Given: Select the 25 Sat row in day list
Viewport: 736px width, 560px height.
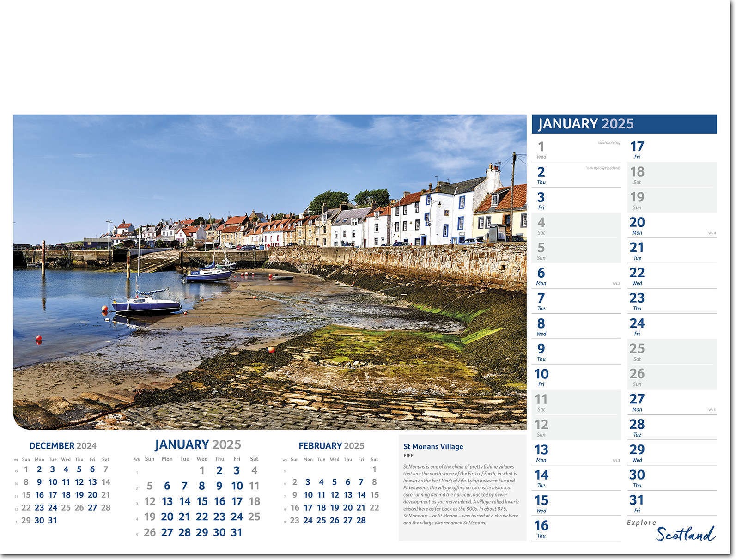Looking at the screenshot, I should pyautogui.click(x=672, y=352).
